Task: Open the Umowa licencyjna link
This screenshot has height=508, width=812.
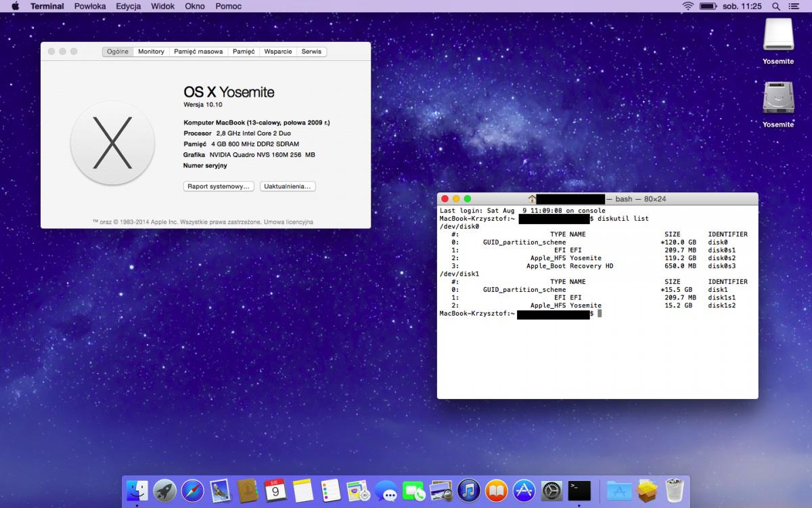Action: (x=290, y=221)
